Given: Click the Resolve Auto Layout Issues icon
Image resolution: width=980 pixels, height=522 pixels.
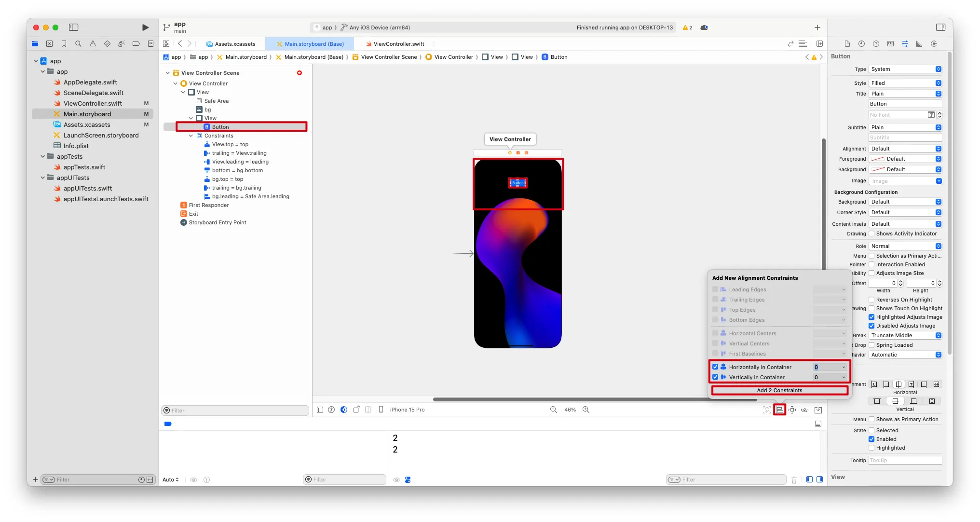Looking at the screenshot, I should (805, 410).
